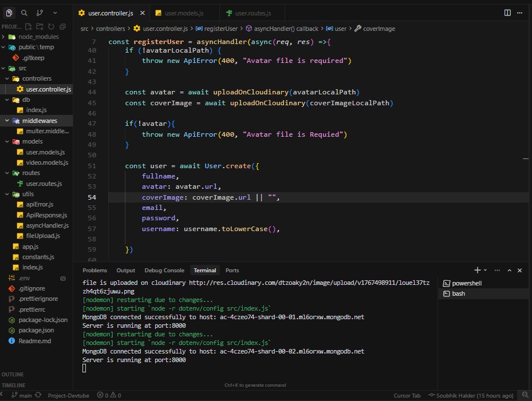Switch to the Debug Console tab
Image resolution: width=532 pixels, height=401 pixels.
[x=164, y=270]
